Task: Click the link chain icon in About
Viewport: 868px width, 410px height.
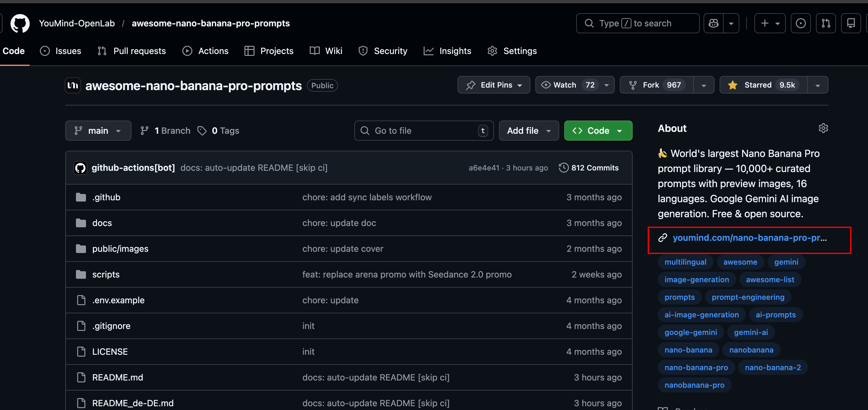Action: (663, 238)
